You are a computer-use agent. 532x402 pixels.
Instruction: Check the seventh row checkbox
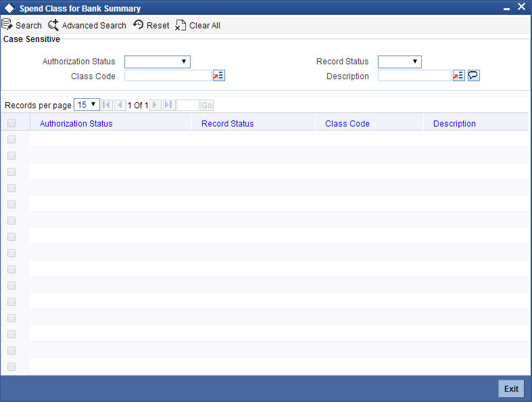(11, 237)
